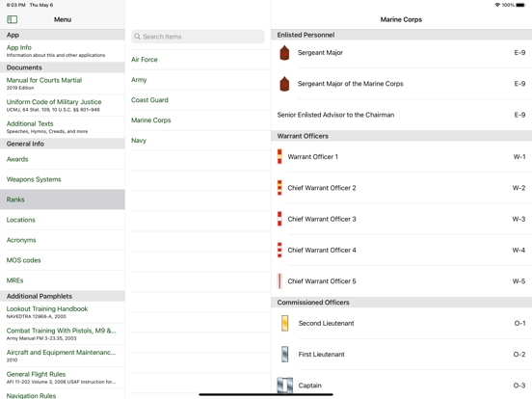Click the battery status icon

[520, 5]
